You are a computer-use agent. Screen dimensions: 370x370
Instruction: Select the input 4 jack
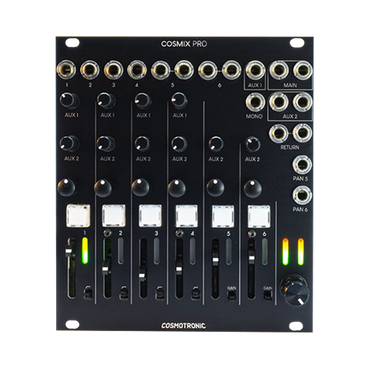(137, 70)
